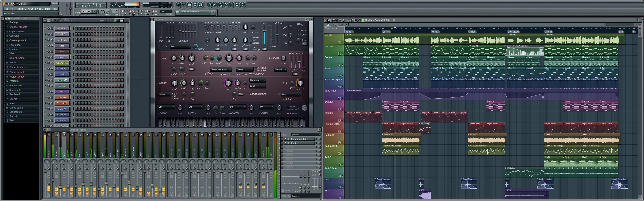Select the paint brush tool in Playlist
The height and width of the screenshot is (201, 644).
coord(337,20)
